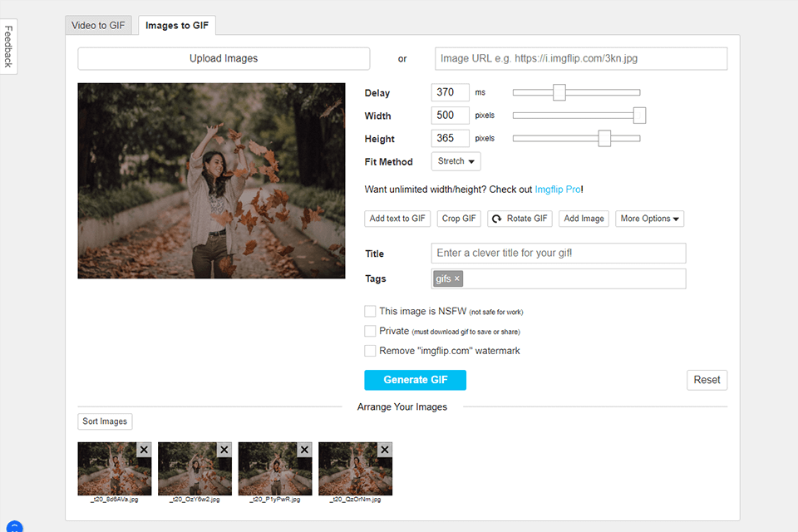Remove the _t20_8d8AVa.jpg image thumbnail
The width and height of the screenshot is (798, 532).
(x=144, y=449)
